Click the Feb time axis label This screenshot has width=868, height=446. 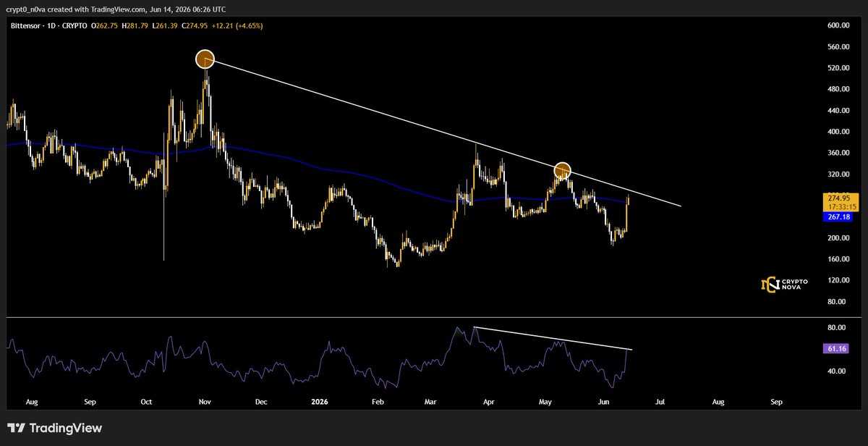coord(378,400)
